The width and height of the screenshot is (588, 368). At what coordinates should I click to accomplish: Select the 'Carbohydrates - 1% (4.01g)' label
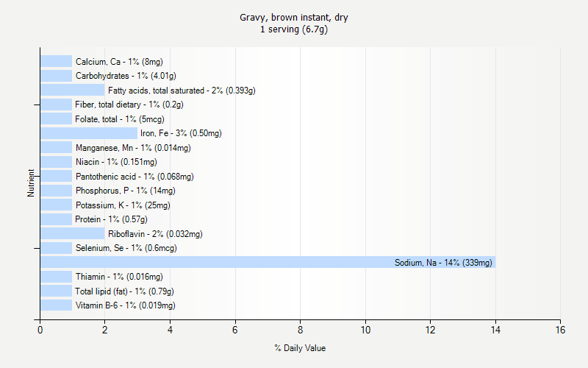pyautogui.click(x=126, y=76)
